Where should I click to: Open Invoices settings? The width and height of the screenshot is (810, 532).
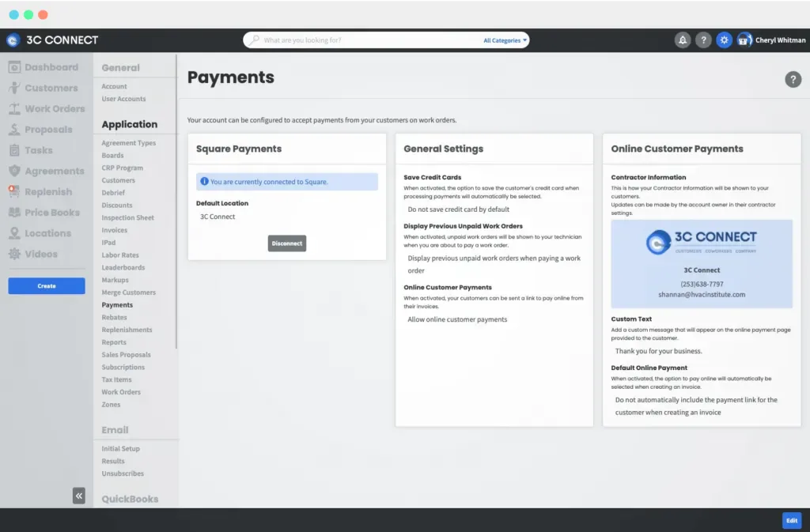point(114,230)
